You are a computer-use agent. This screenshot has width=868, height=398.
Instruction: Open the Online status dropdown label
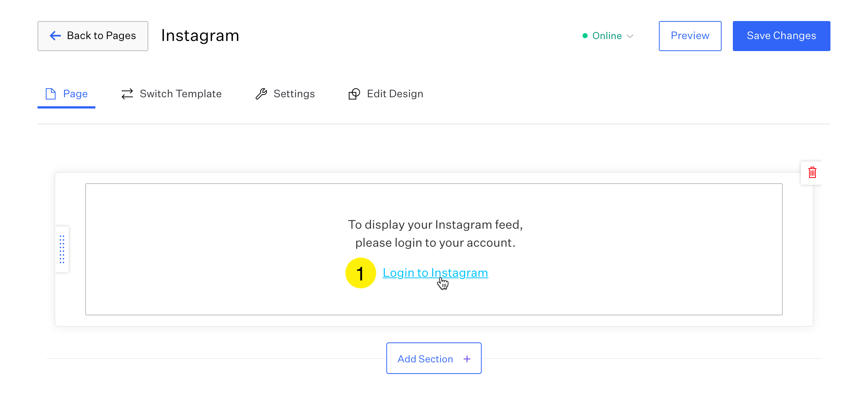pos(607,36)
